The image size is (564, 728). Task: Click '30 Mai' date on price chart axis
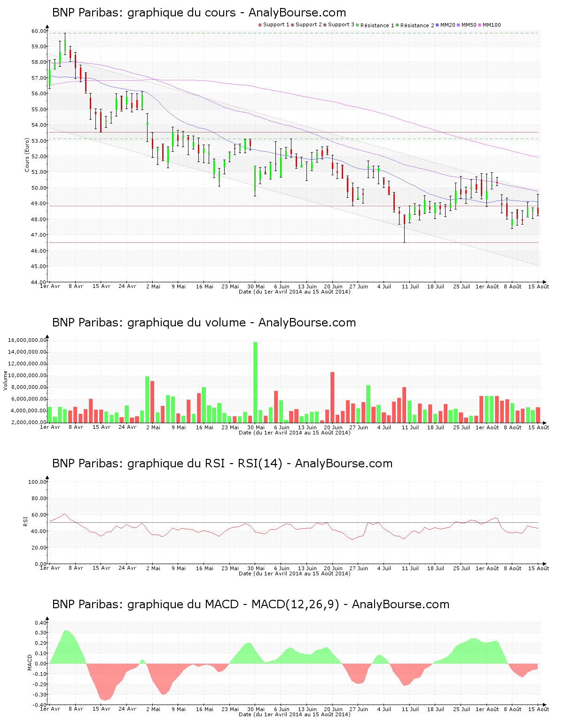pos(256,286)
